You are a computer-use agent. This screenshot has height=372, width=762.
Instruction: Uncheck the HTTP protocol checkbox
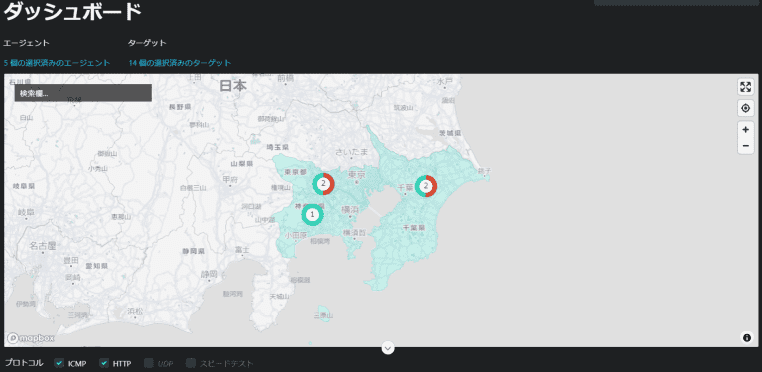tap(104, 363)
